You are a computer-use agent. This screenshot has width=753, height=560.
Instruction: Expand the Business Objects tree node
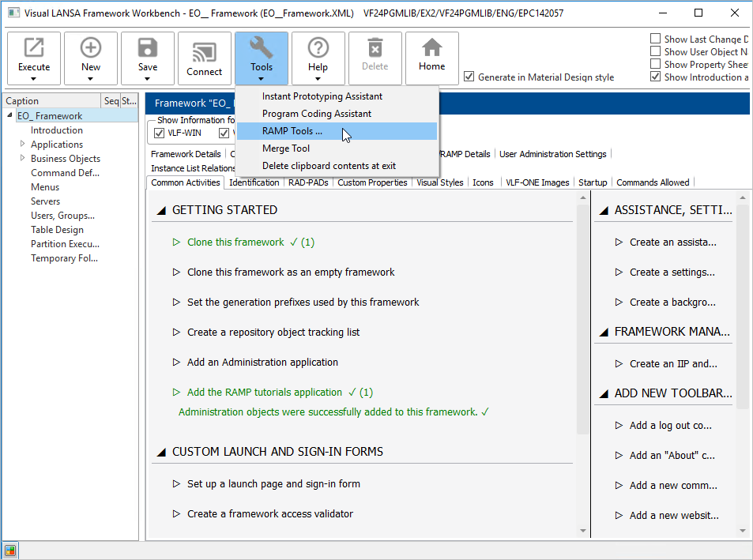click(x=23, y=159)
